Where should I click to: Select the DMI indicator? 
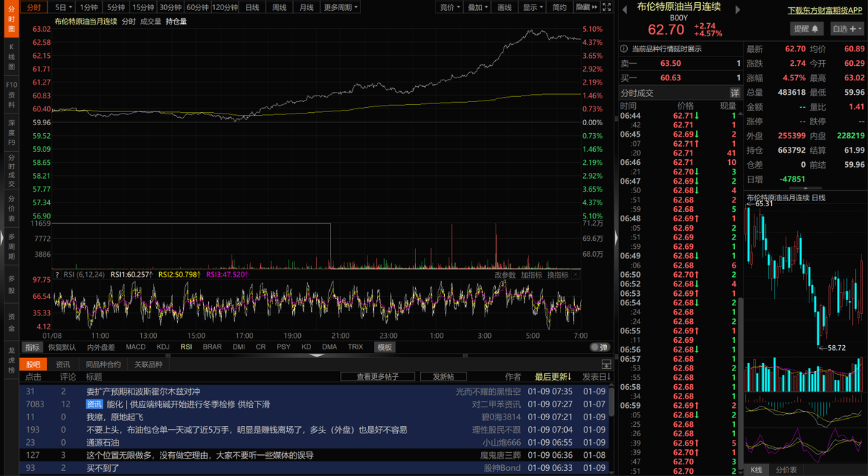coord(239,347)
